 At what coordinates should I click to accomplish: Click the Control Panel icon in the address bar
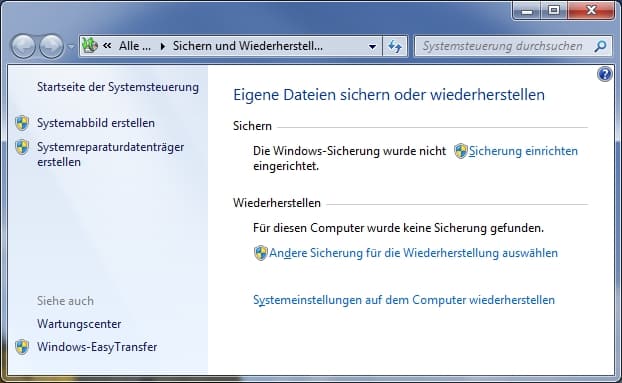pyautogui.click(x=90, y=46)
